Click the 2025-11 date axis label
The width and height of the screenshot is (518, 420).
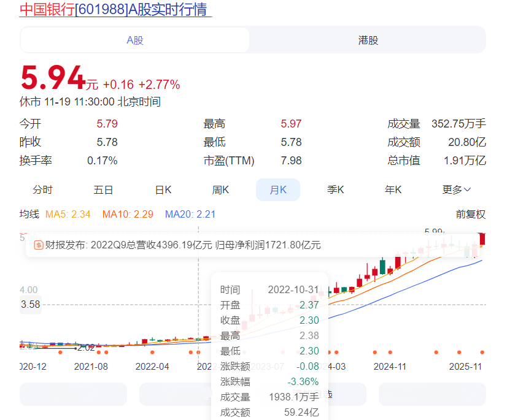pos(465,367)
